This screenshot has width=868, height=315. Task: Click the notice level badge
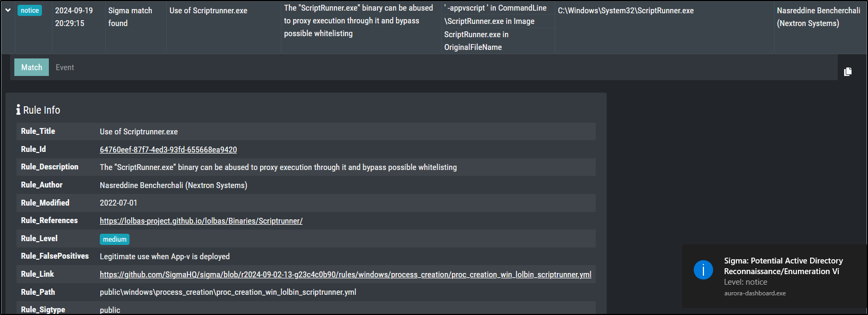coord(30,11)
